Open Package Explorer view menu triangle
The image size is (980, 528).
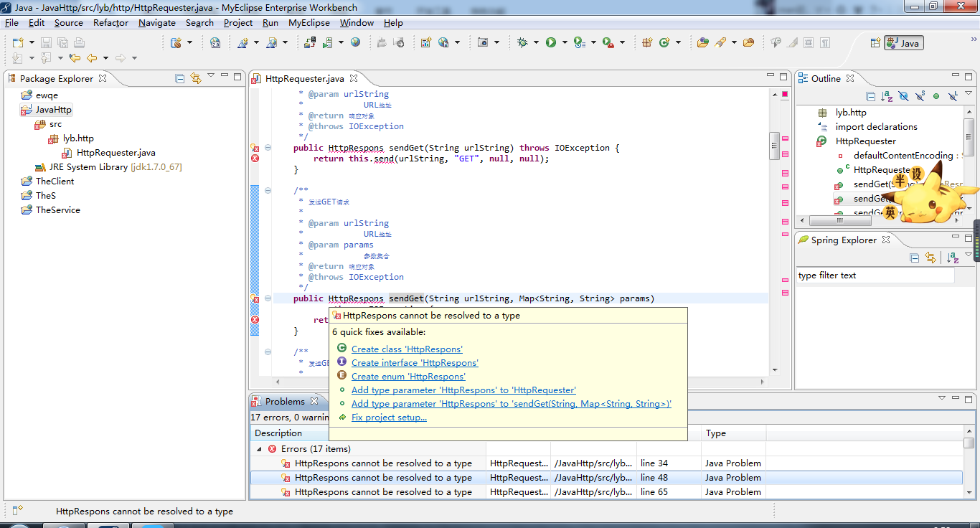pos(211,75)
